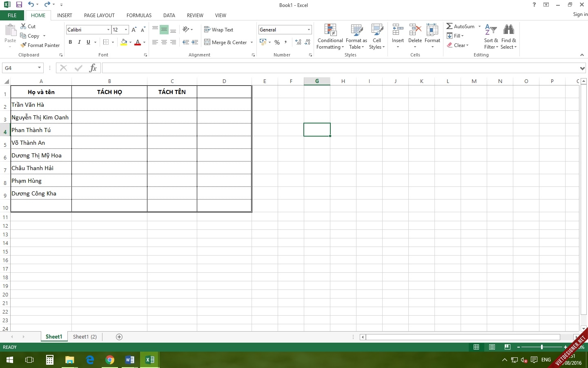The height and width of the screenshot is (368, 588).
Task: Toggle Wrap Text for the cell
Action: [218, 30]
